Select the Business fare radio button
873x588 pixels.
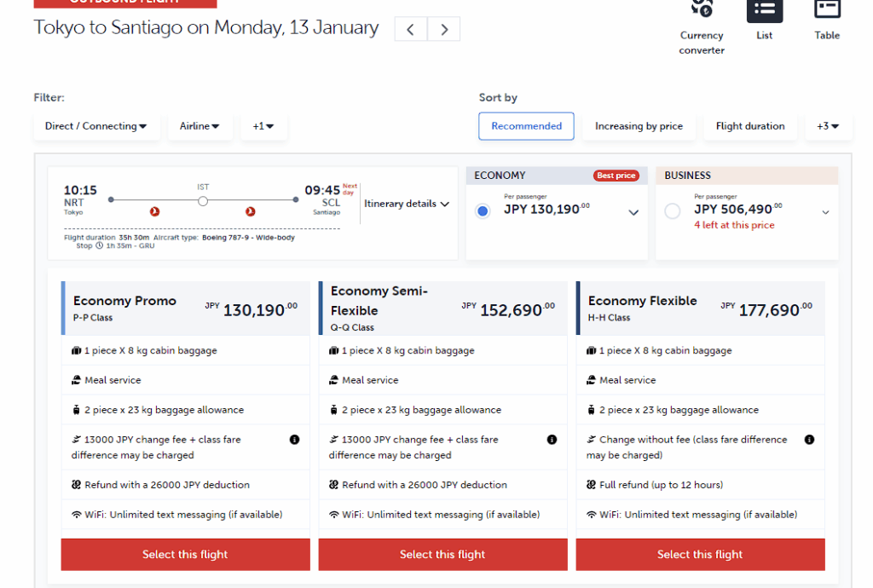(x=673, y=210)
